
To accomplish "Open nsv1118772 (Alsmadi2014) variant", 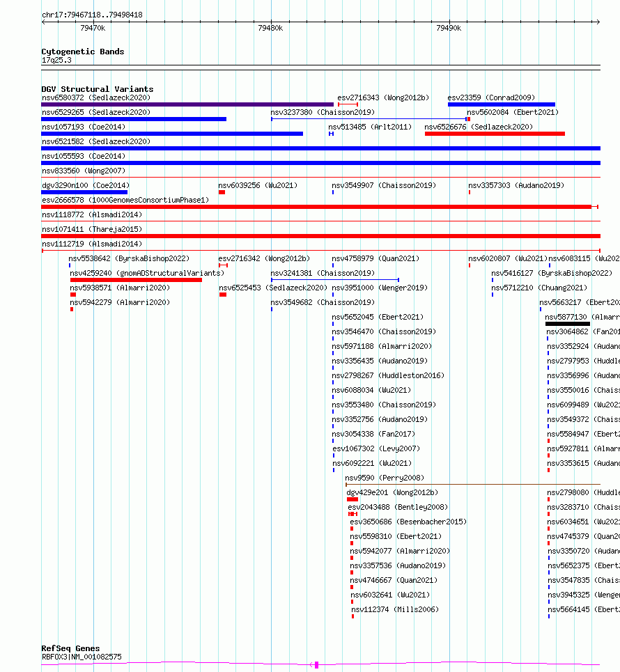I will click(92, 214).
